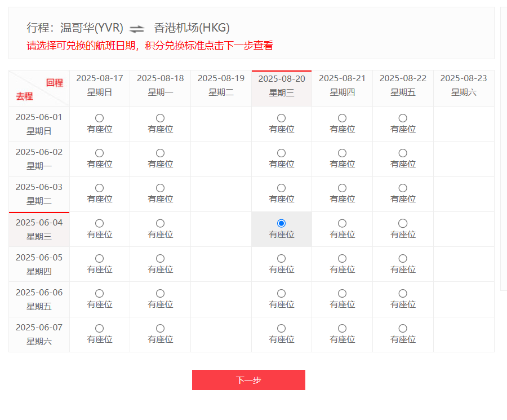Select outbound 06-01 with return 08-17
Image resolution: width=507 pixels, height=420 pixels.
(x=99, y=118)
